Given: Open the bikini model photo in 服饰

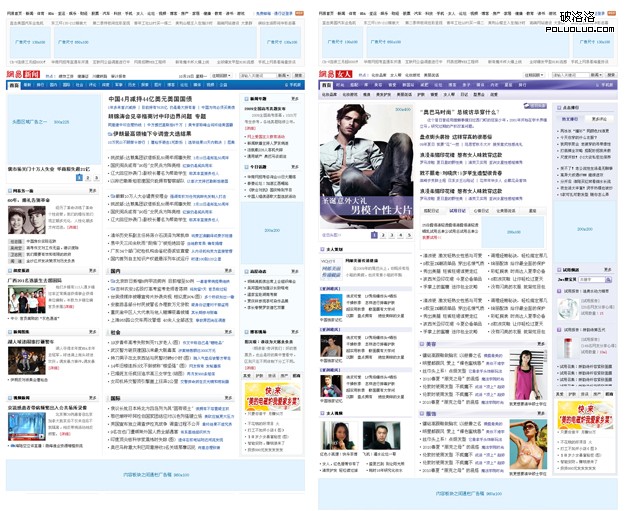Looking at the screenshot, I should coord(528,444).
